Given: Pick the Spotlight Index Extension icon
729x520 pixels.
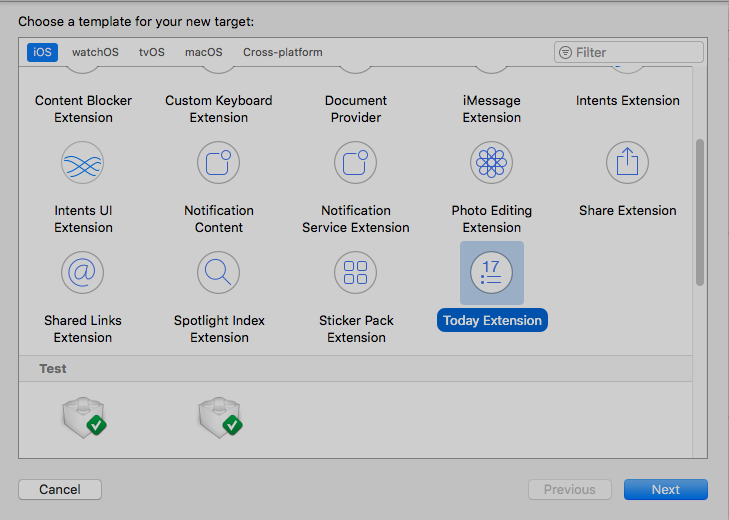Looking at the screenshot, I should pyautogui.click(x=219, y=272).
